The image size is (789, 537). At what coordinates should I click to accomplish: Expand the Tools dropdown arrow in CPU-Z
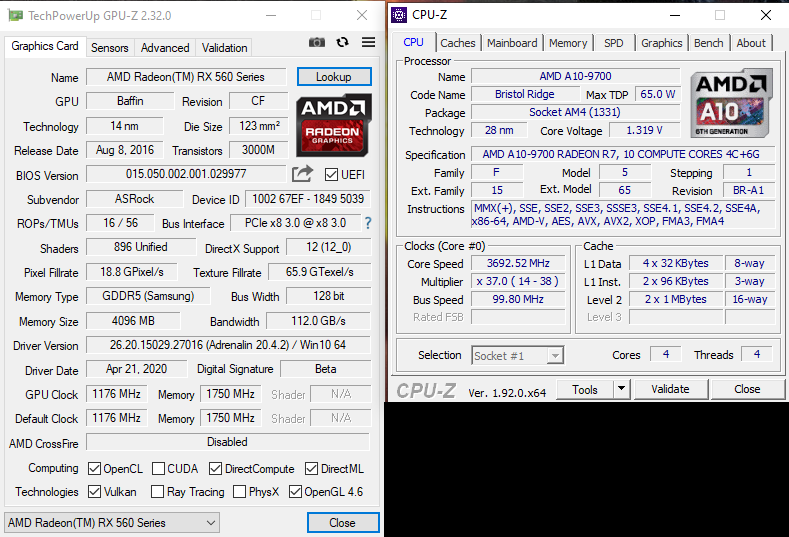point(621,389)
